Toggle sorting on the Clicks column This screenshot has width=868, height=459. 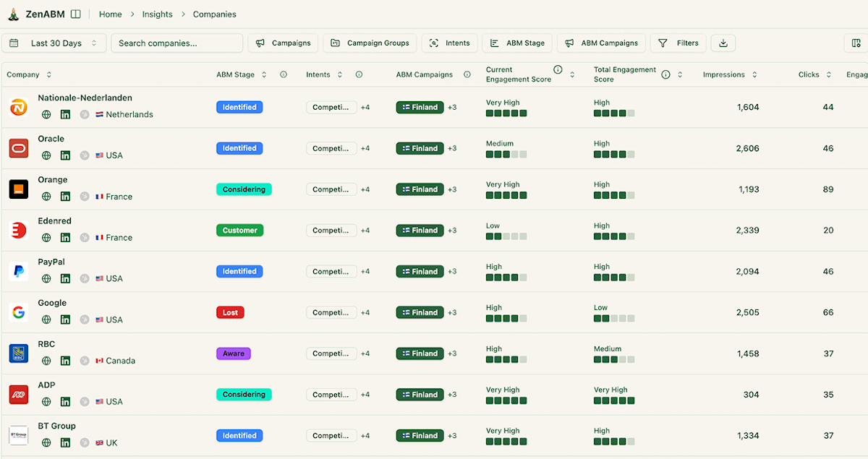click(x=829, y=74)
